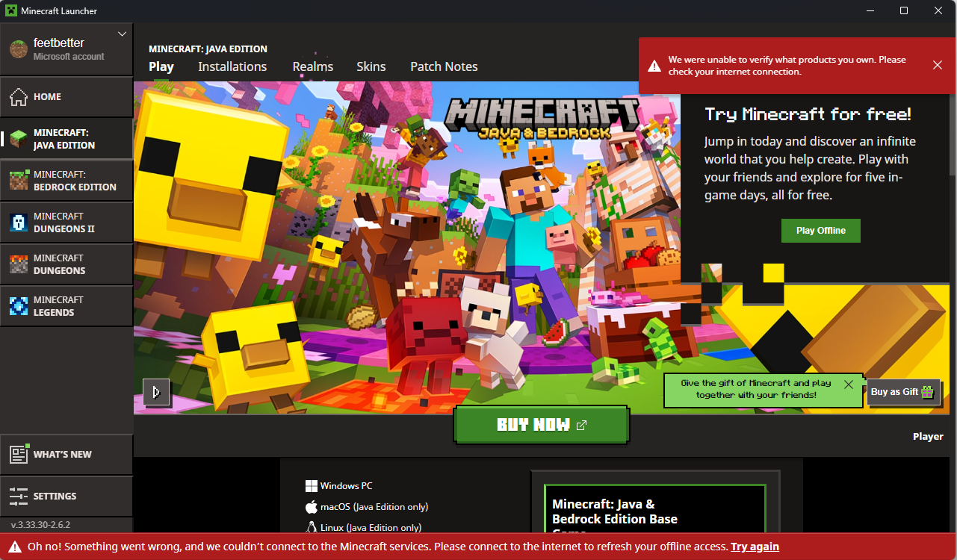This screenshot has height=560, width=957.
Task: Open Minecraft Legends from the sidebar
Action: [x=66, y=306]
